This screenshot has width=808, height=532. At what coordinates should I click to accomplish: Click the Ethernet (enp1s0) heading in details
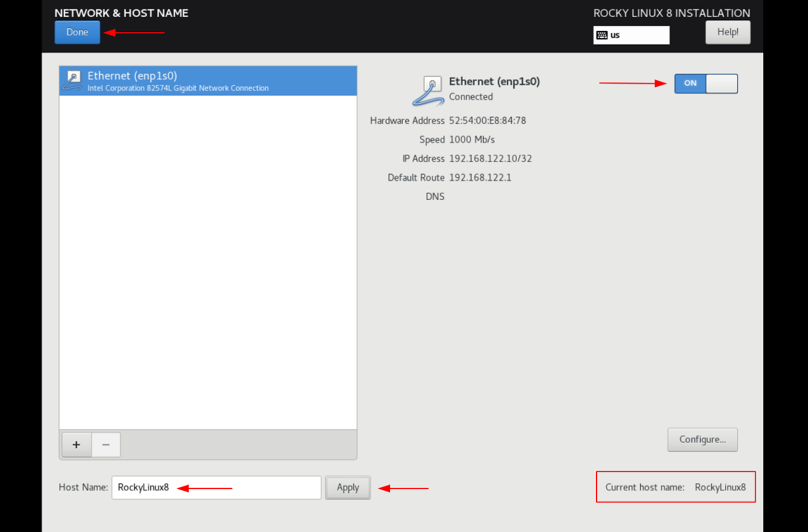494,81
